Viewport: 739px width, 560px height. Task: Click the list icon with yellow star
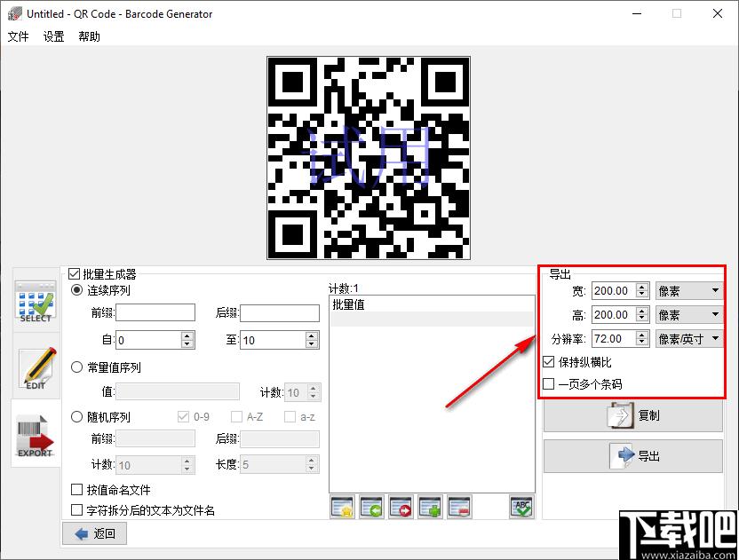point(342,507)
